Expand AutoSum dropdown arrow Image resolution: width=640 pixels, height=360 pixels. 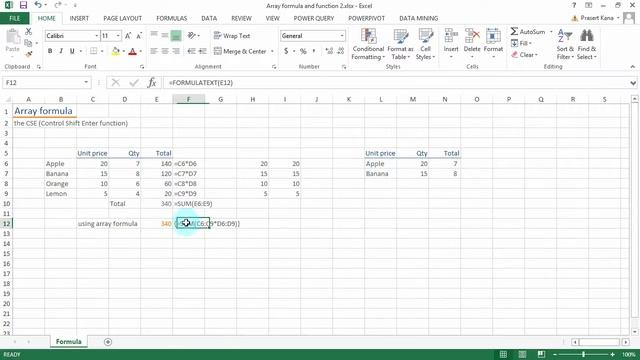point(551,31)
